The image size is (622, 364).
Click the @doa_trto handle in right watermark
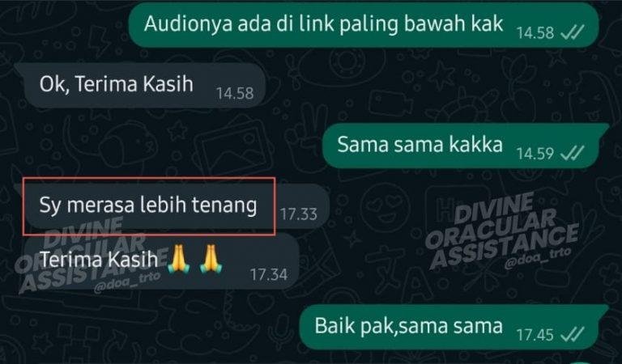[x=538, y=258]
